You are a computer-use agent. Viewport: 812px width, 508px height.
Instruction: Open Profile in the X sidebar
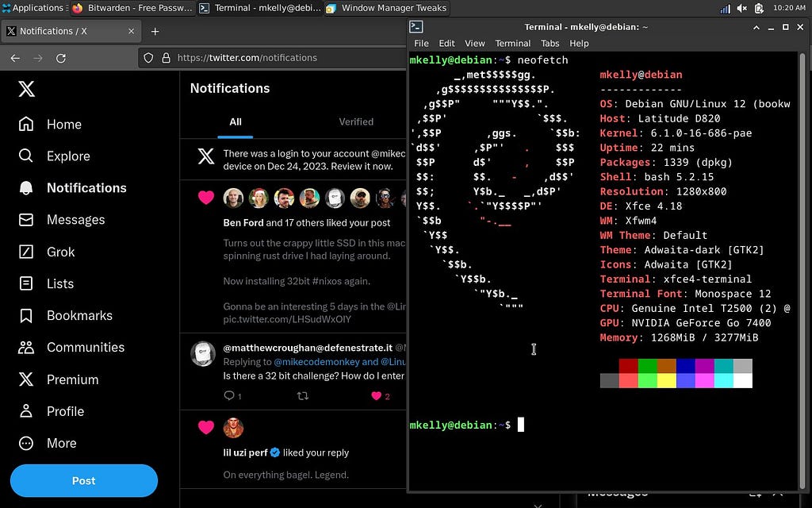pos(52,412)
